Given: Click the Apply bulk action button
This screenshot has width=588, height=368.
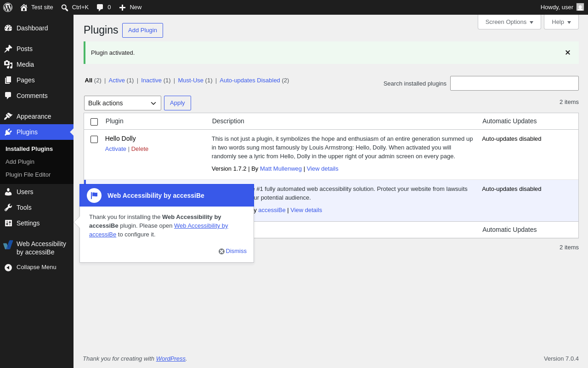Looking at the screenshot, I should pyautogui.click(x=177, y=103).
